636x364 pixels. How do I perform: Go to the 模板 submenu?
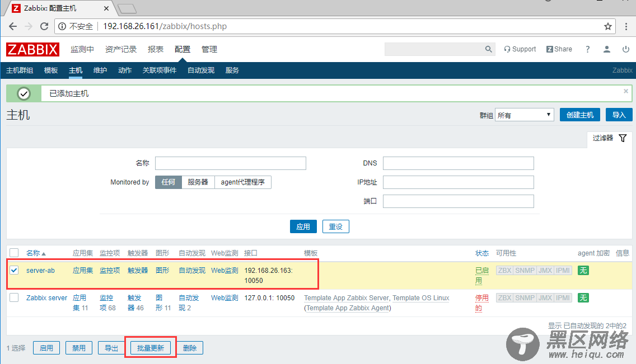click(51, 70)
